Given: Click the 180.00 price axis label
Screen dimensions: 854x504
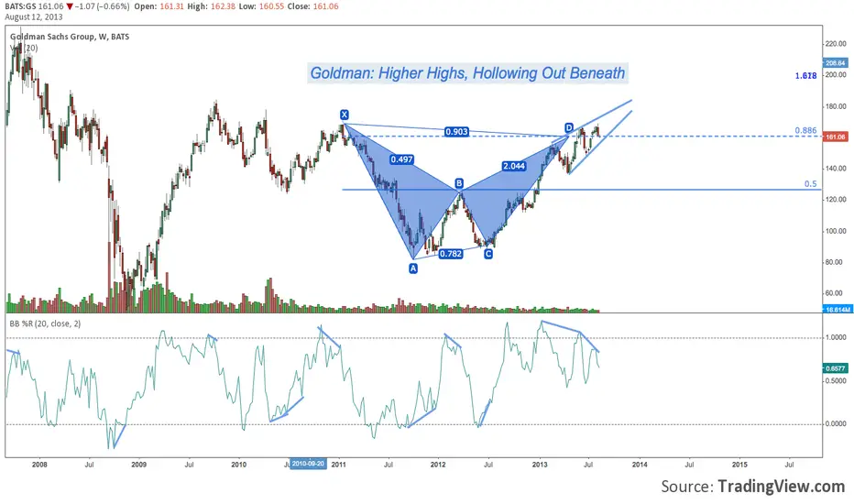Looking at the screenshot, I should coord(836,107).
